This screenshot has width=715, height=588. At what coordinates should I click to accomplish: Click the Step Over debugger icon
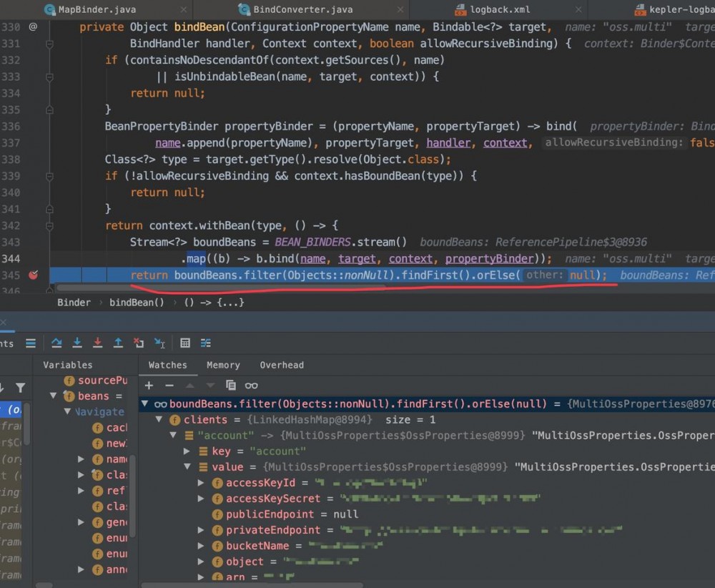point(56,343)
